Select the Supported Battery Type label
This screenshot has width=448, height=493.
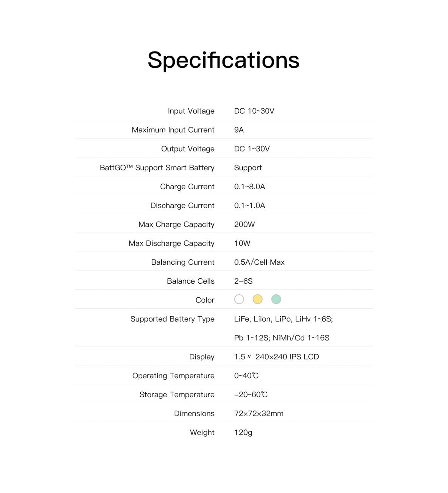[x=172, y=319]
